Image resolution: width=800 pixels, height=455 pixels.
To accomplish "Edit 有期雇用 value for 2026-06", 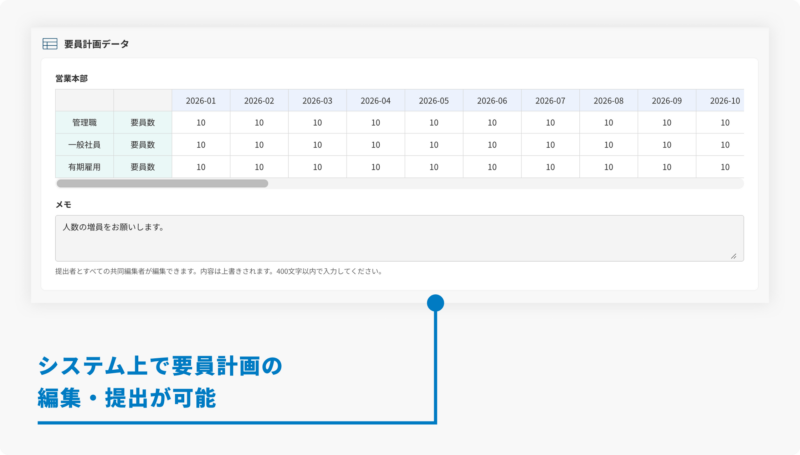I will (492, 167).
